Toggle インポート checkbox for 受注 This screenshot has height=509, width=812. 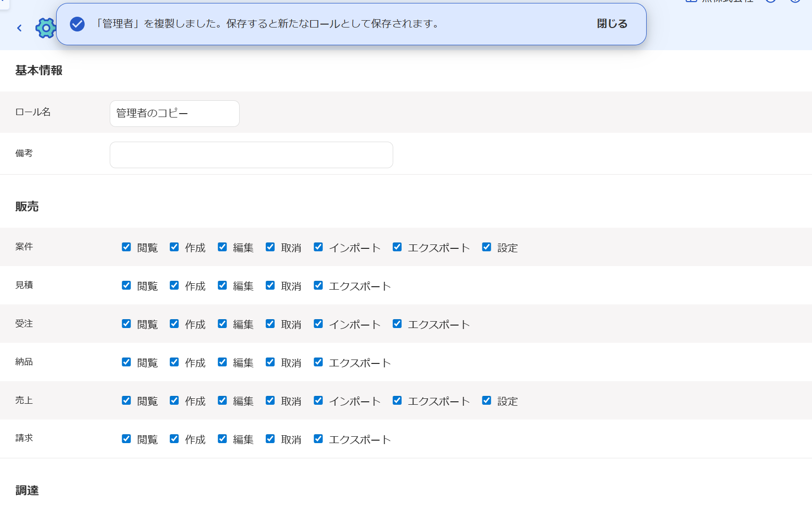[318, 324]
